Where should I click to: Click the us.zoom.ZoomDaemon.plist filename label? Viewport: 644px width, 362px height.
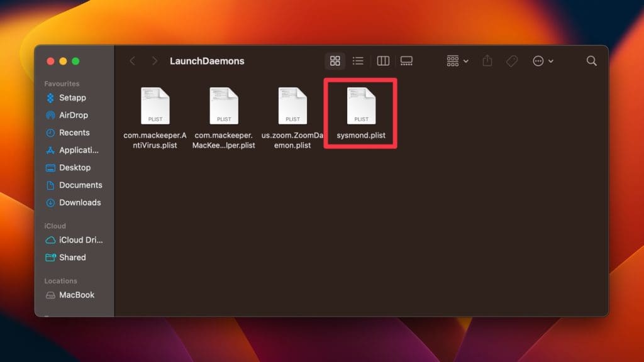click(x=292, y=140)
